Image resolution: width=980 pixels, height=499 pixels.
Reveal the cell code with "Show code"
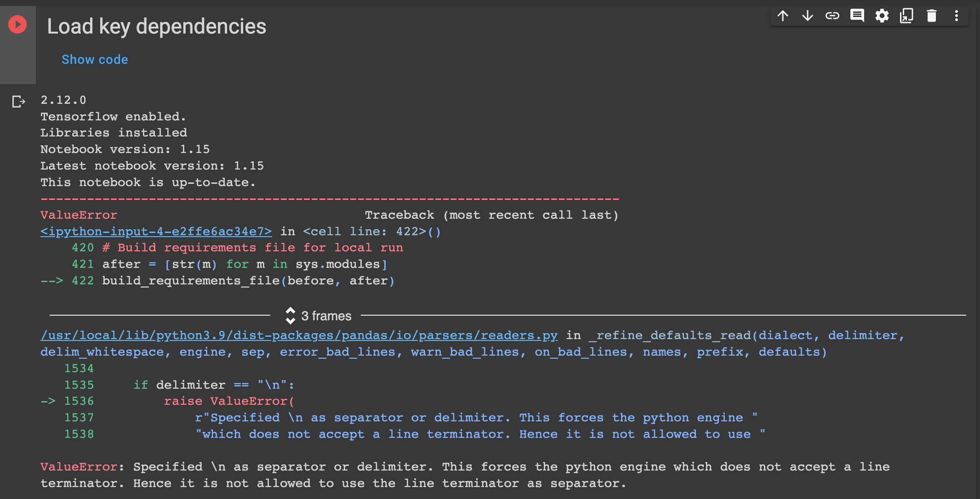pos(95,59)
